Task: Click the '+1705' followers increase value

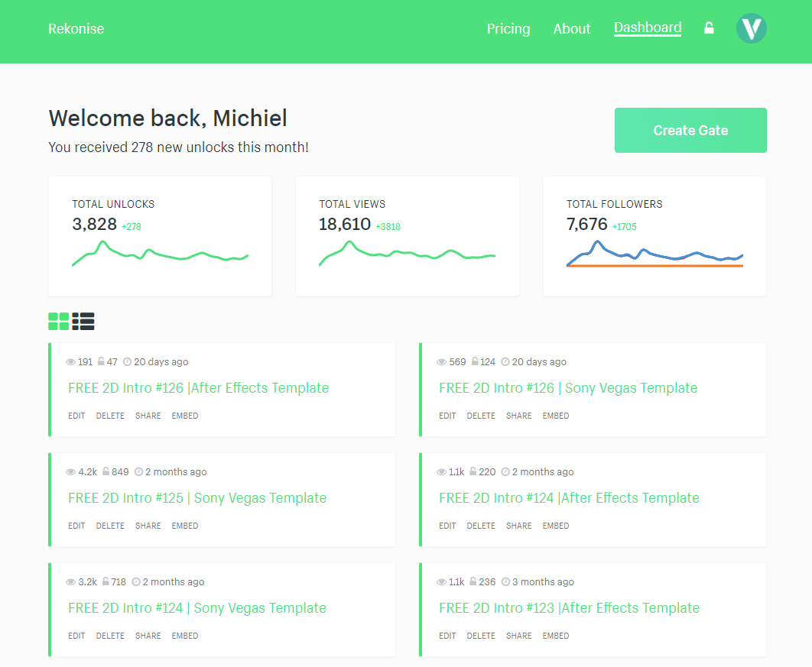Action: 625,227
